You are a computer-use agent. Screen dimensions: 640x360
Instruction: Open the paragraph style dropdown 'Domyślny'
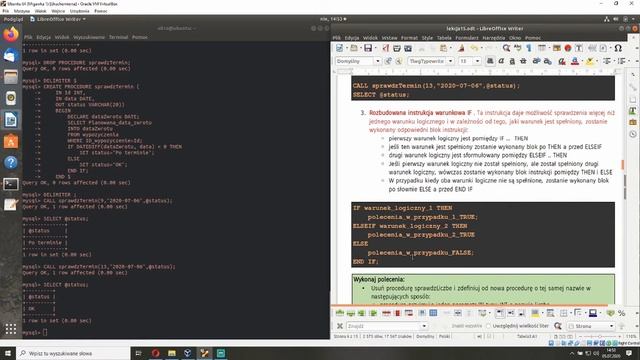pos(378,61)
